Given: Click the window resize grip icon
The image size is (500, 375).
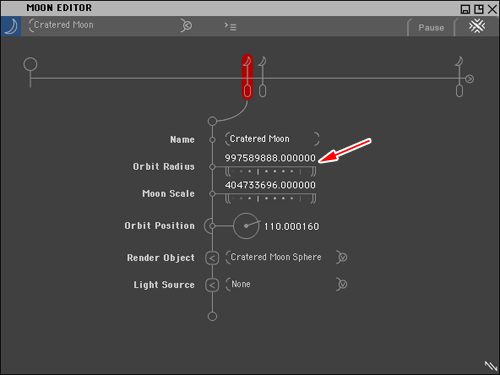Looking at the screenshot, I should coord(491,366).
